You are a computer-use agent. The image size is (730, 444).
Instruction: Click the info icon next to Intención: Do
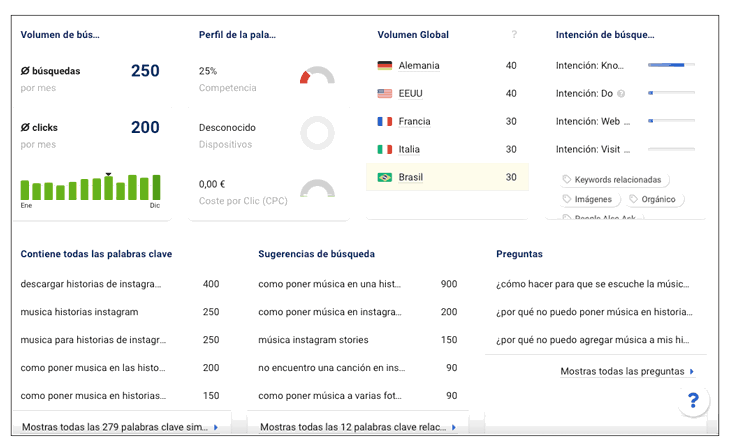click(621, 94)
